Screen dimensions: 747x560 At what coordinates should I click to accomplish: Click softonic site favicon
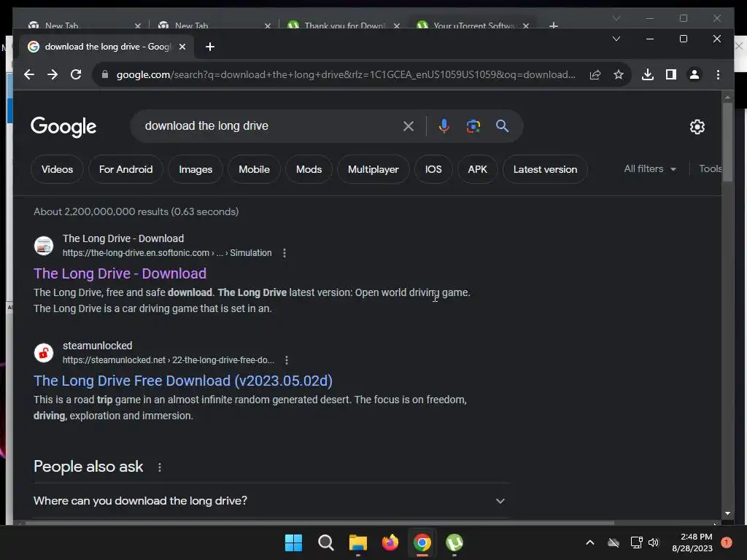click(43, 246)
